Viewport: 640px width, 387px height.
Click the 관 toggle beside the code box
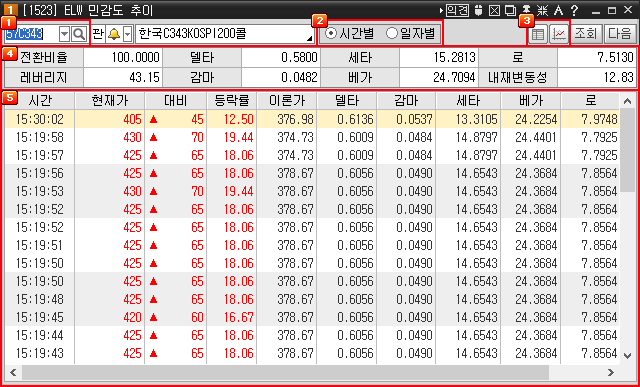point(98,34)
